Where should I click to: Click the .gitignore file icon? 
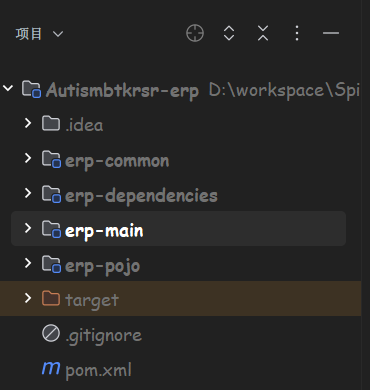pyautogui.click(x=51, y=333)
